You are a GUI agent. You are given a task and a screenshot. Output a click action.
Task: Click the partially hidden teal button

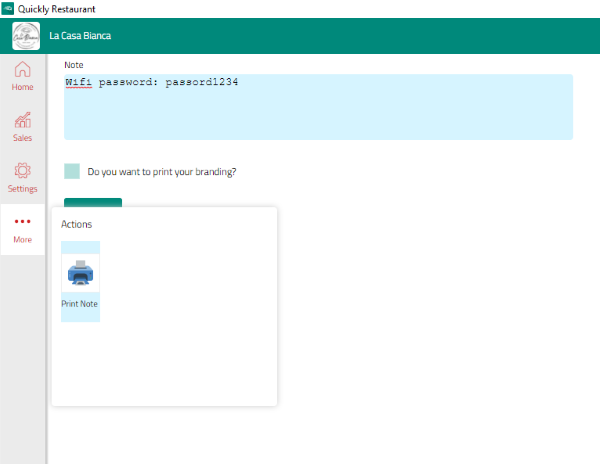click(x=93, y=202)
